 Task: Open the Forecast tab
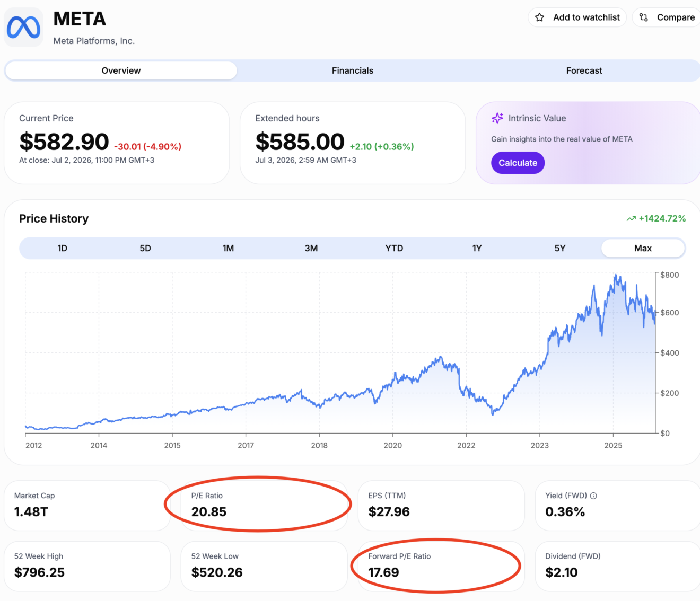coord(584,70)
